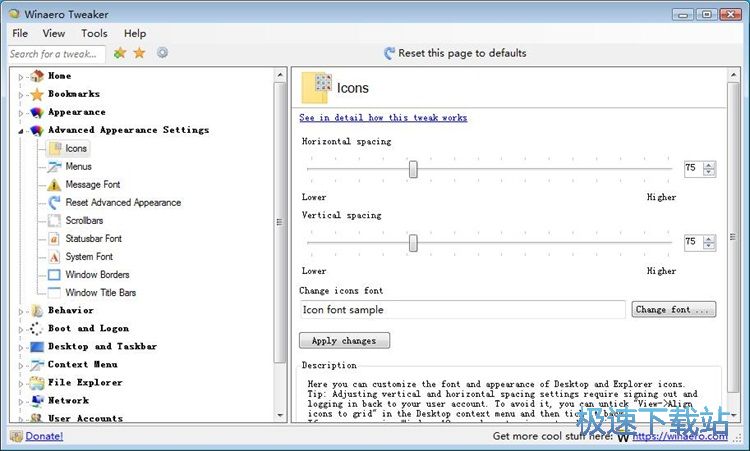Click the tree panel scroll up arrow
This screenshot has height=451, width=750.
click(x=280, y=75)
